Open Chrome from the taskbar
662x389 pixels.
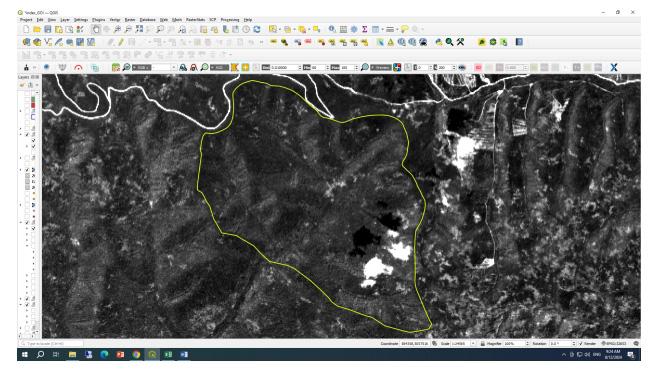(x=136, y=354)
